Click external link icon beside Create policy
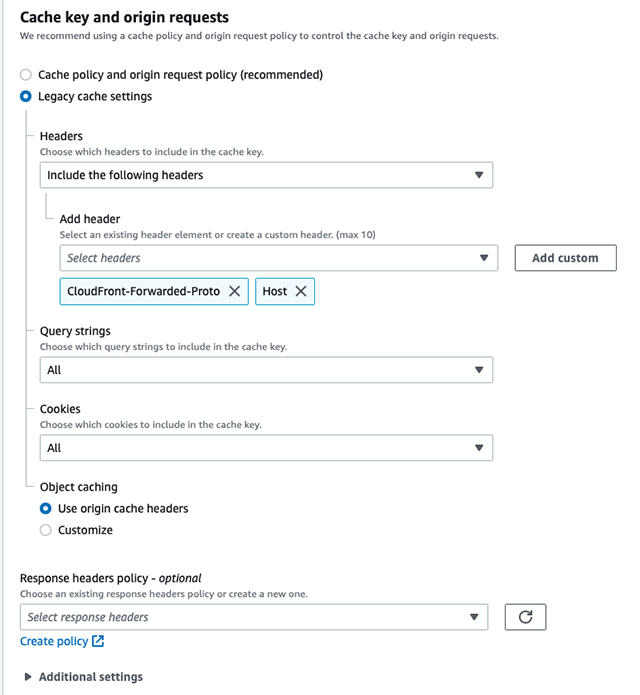The width and height of the screenshot is (640, 695). point(98,641)
